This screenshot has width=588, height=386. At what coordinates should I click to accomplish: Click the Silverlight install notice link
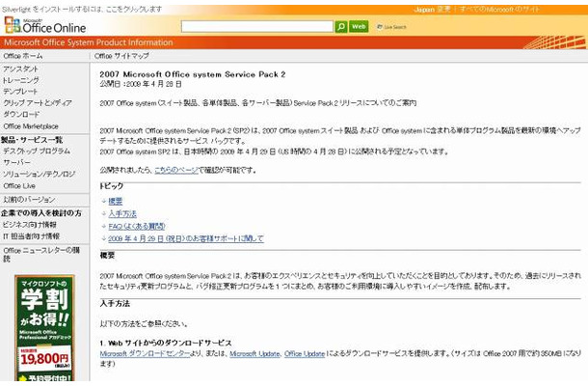pos(82,10)
